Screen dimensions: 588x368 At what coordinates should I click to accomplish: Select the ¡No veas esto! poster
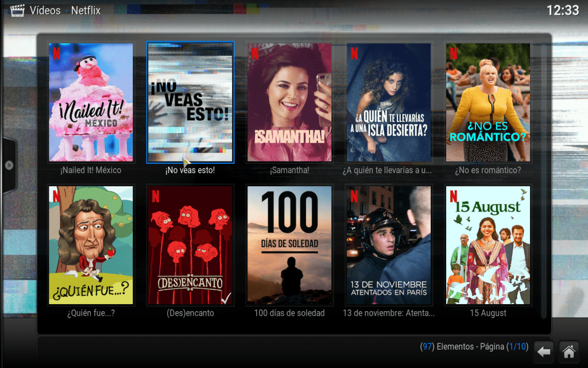pyautogui.click(x=190, y=102)
